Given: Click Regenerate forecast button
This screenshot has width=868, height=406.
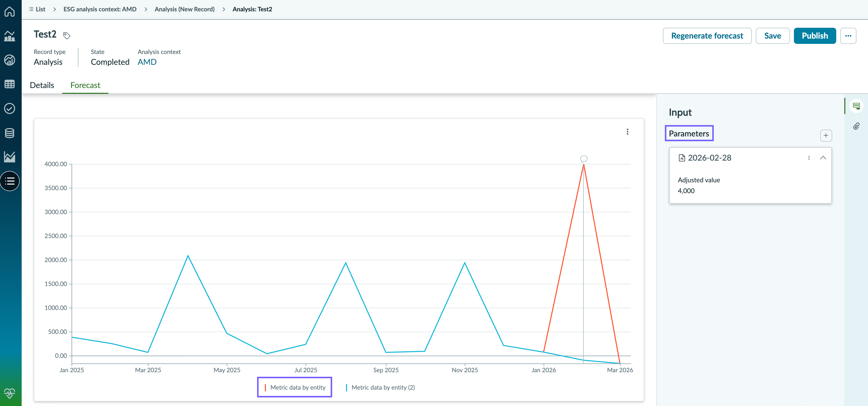Looking at the screenshot, I should coord(707,36).
